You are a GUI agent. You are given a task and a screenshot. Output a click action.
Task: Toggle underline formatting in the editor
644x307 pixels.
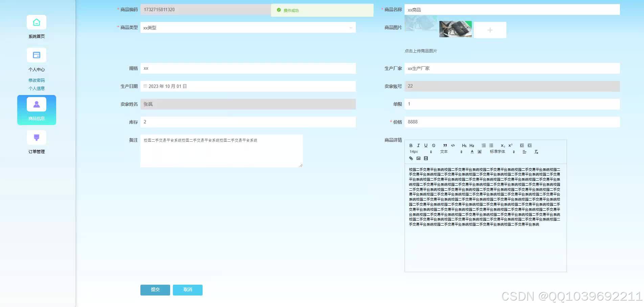pyautogui.click(x=426, y=145)
